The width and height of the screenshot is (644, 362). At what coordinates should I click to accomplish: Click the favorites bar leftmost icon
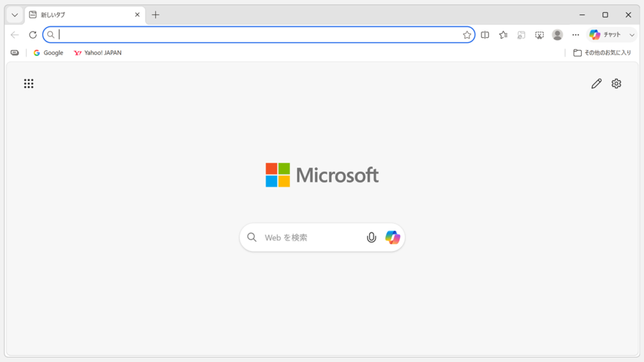point(15,53)
